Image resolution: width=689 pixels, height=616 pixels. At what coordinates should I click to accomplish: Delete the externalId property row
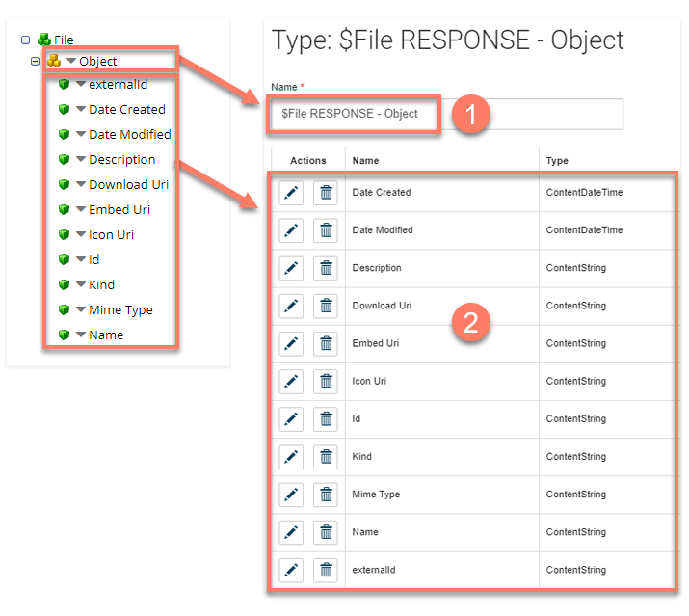tap(326, 571)
